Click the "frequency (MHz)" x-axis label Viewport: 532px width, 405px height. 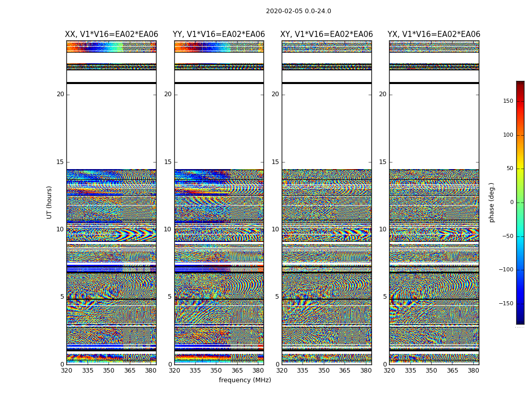[x=245, y=380]
